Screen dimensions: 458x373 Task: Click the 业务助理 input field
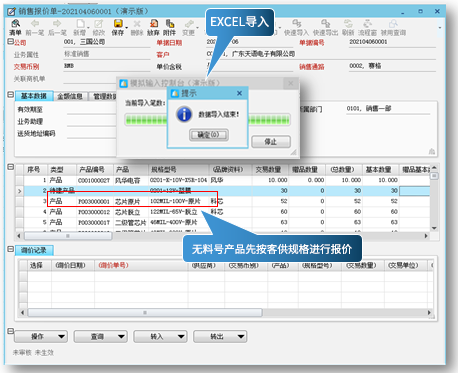(91, 122)
